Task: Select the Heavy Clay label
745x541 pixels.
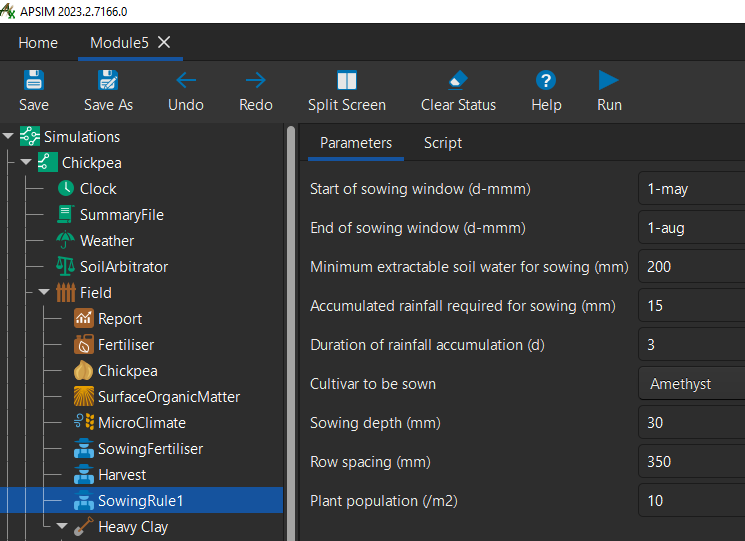Action: click(133, 527)
